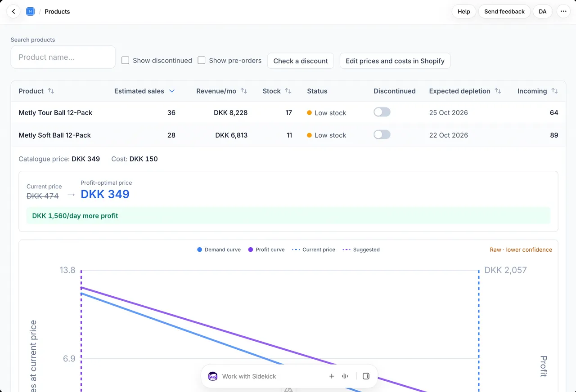
Task: Sort by the Product column arrows
Action: [x=51, y=91]
